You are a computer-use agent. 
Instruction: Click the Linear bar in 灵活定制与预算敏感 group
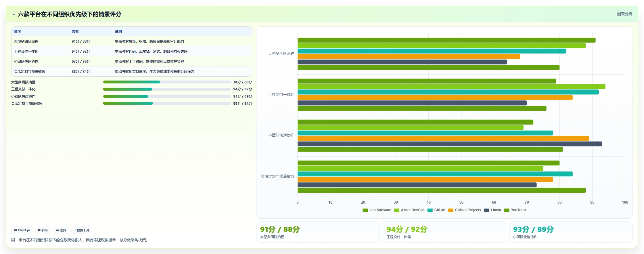pyautogui.click(x=417, y=185)
